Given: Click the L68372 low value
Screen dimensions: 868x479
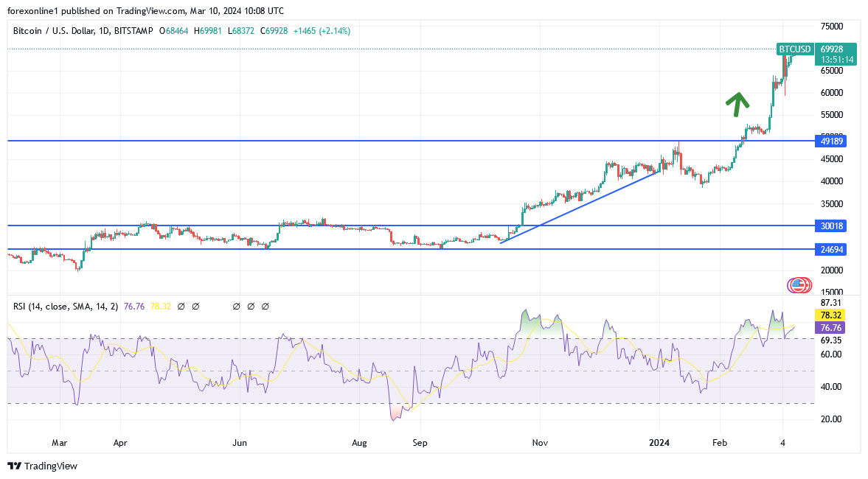Looking at the screenshot, I should pos(241,31).
